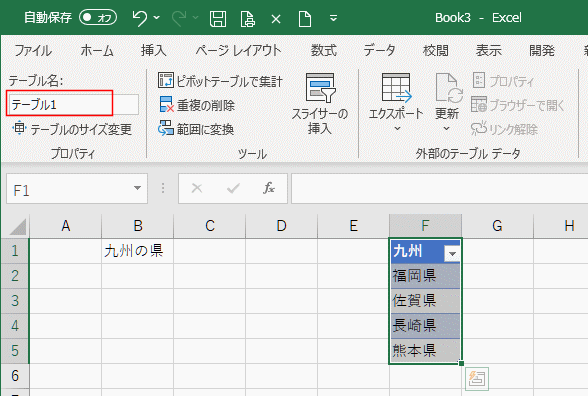This screenshot has height=396, width=588.
Task: Open the 挿入 ribbon tab
Action: pyautogui.click(x=154, y=50)
